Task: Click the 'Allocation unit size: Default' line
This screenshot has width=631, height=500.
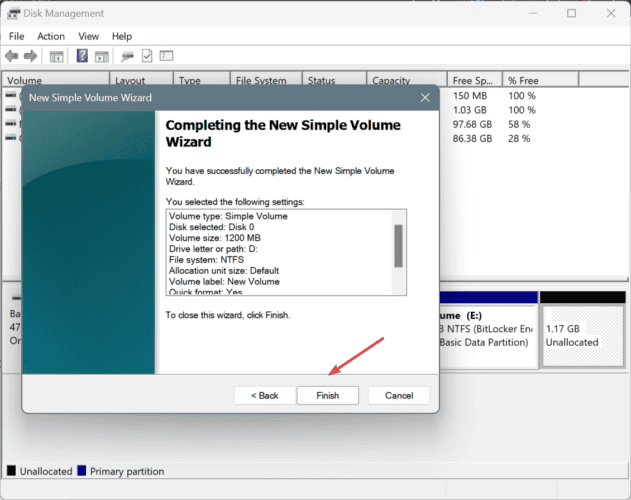Action: pyautogui.click(x=224, y=271)
